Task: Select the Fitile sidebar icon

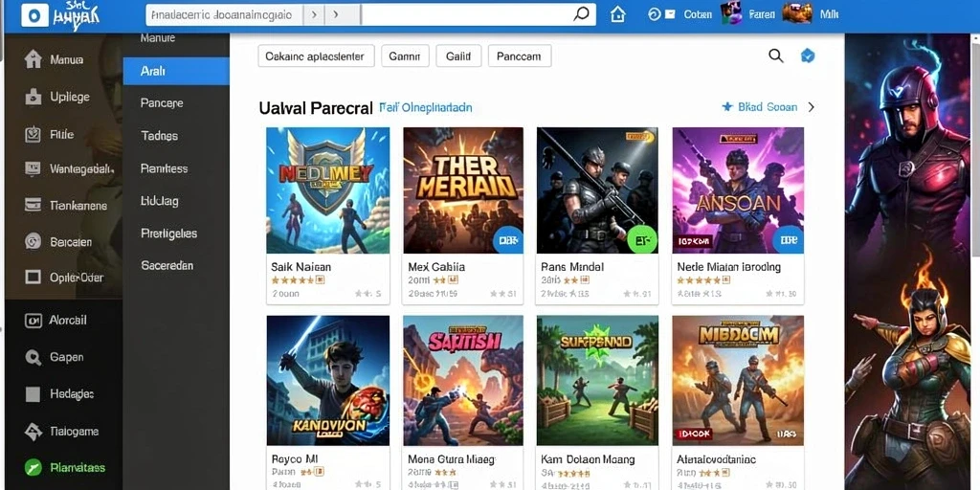Action: pos(33,134)
